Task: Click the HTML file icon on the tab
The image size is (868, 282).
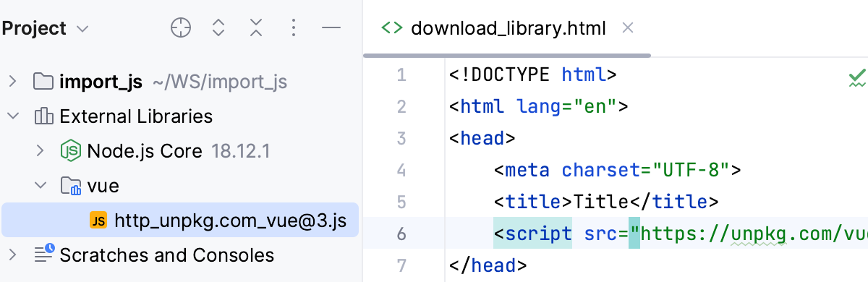Action: (x=392, y=28)
